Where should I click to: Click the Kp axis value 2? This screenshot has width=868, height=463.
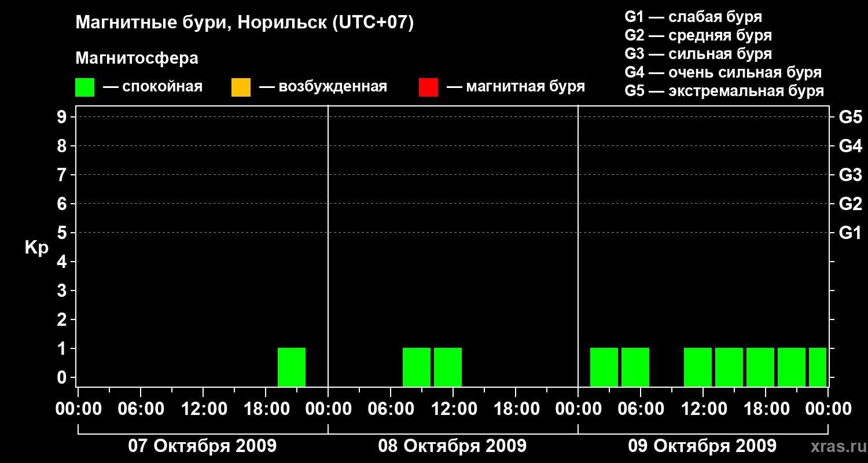(63, 319)
